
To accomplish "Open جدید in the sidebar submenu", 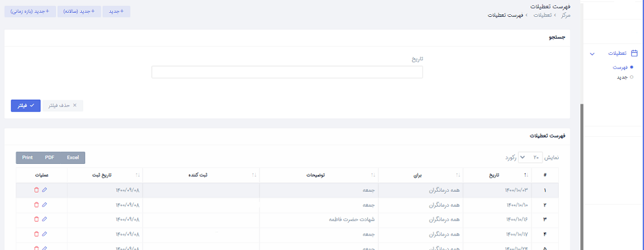I will [x=622, y=77].
